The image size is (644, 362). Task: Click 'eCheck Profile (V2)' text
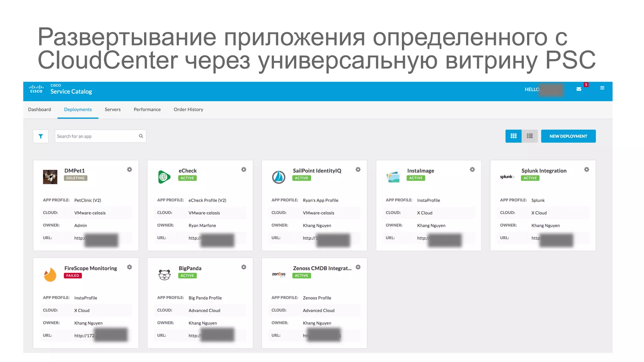pyautogui.click(x=207, y=200)
